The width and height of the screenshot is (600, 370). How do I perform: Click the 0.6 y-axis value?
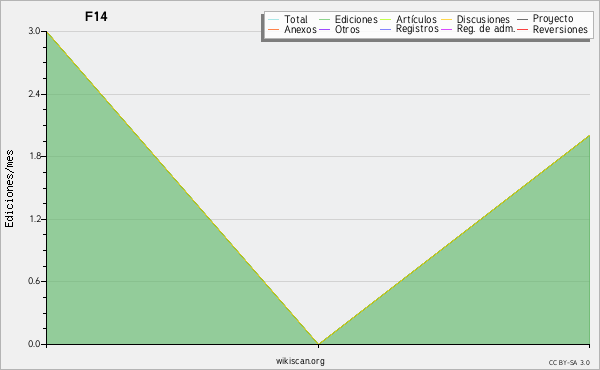[34, 281]
